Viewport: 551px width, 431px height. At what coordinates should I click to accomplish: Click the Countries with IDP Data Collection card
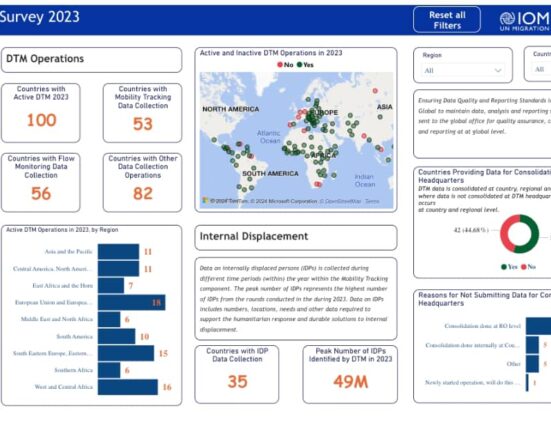click(237, 374)
